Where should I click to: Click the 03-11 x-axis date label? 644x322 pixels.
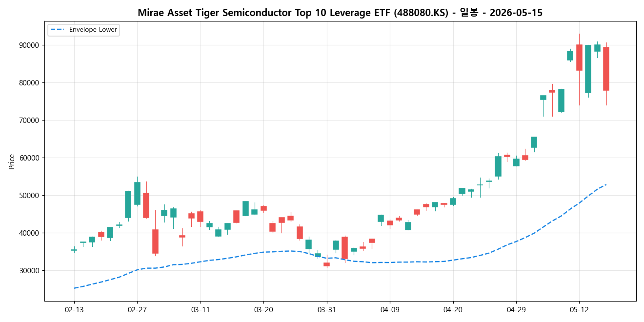[x=200, y=310]
